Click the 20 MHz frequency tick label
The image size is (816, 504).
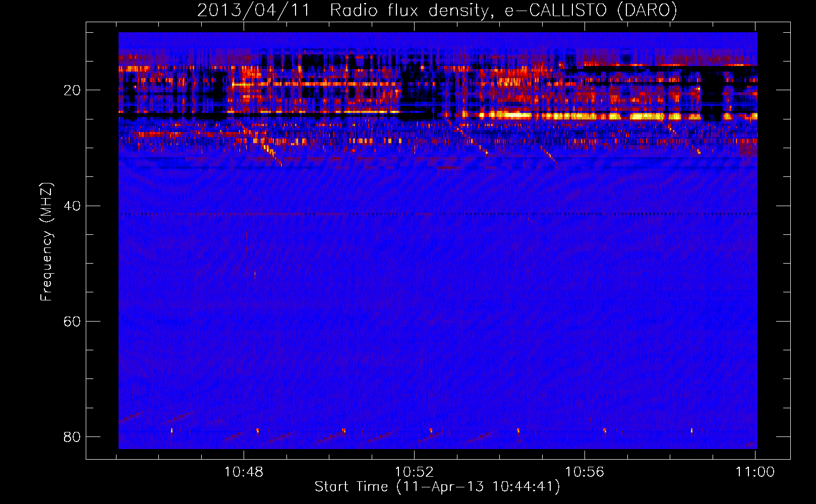pos(72,90)
